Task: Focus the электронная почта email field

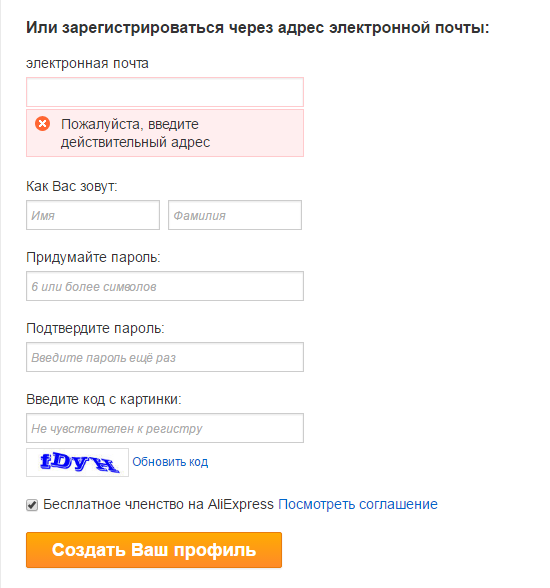Action: [165, 92]
